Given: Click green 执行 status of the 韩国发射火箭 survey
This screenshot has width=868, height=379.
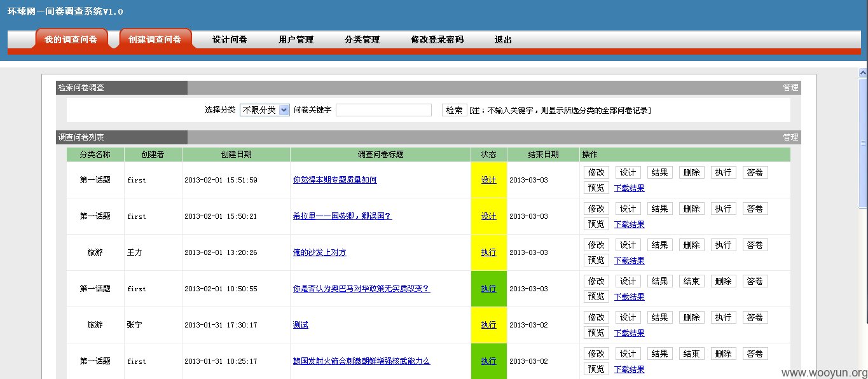Looking at the screenshot, I should [488, 361].
